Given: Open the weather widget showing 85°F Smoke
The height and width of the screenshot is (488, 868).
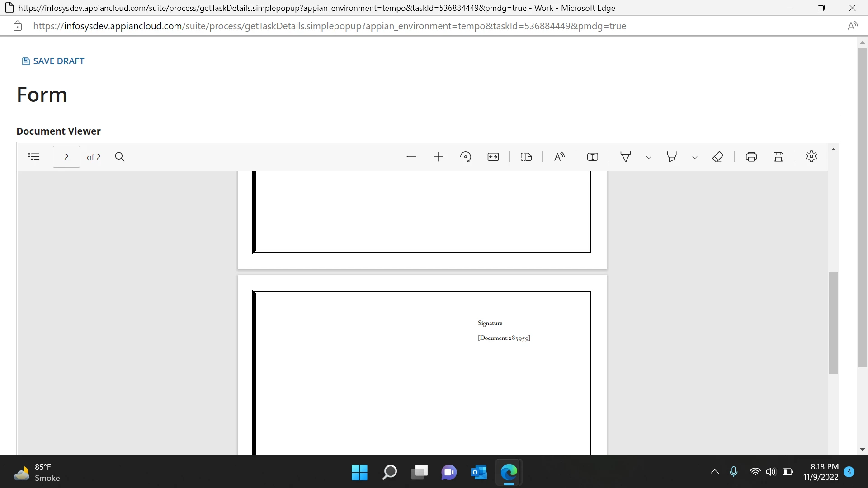Looking at the screenshot, I should pyautogui.click(x=37, y=472).
